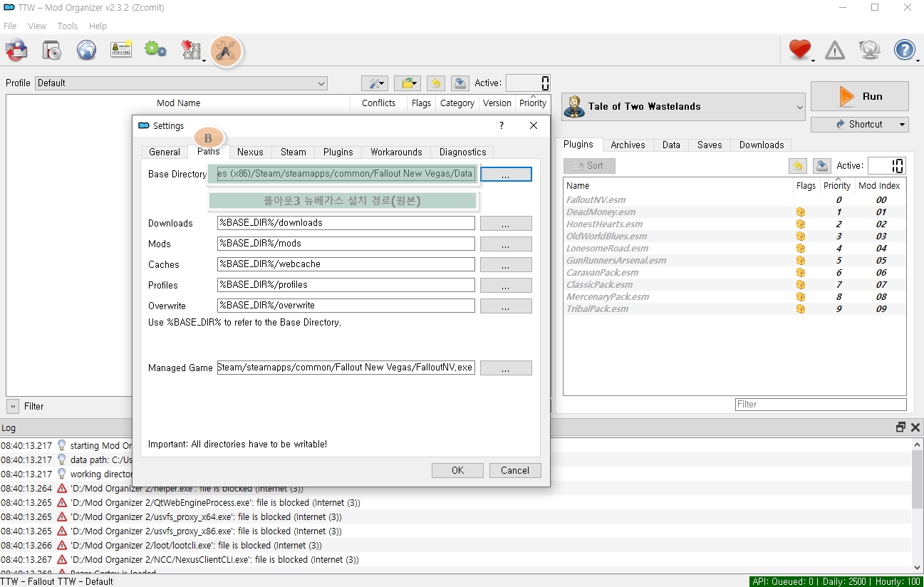Open the Profile Default dropdown
This screenshot has height=587, width=924.
point(181,83)
